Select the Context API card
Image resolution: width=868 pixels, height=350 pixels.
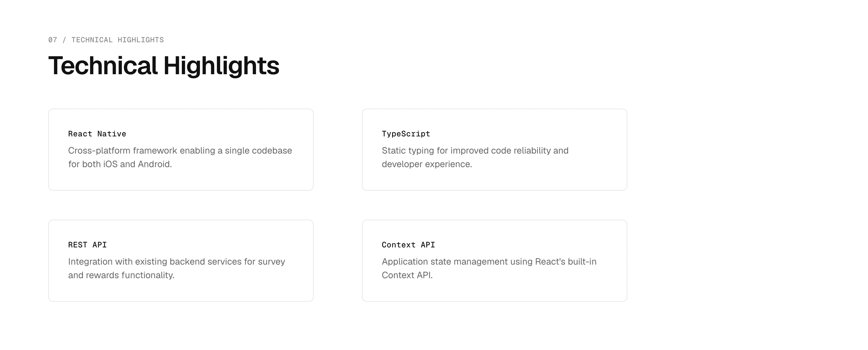[494, 261]
